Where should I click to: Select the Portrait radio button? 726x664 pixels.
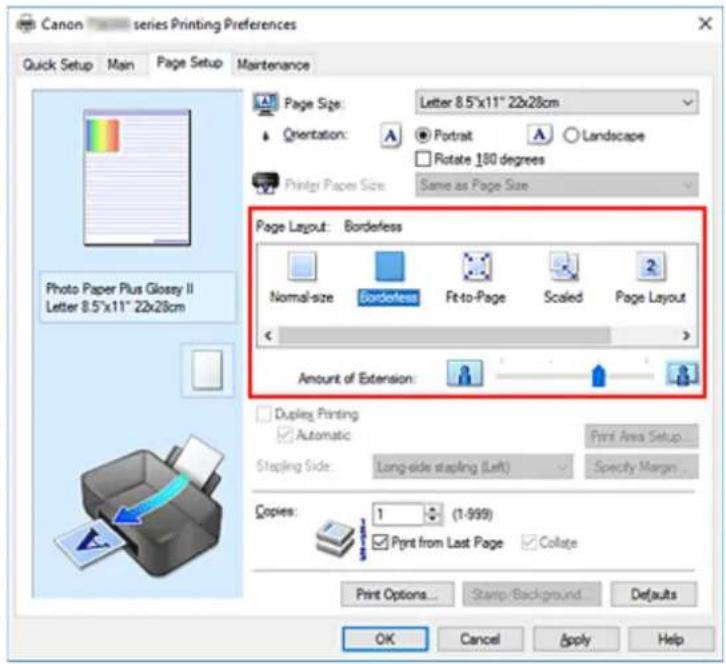tap(422, 135)
